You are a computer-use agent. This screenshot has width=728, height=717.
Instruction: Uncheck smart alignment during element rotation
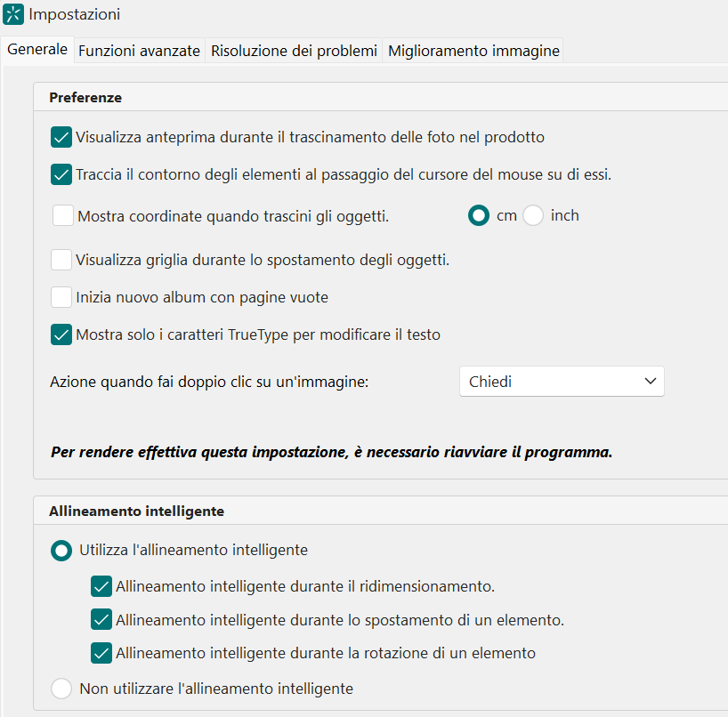coord(101,653)
